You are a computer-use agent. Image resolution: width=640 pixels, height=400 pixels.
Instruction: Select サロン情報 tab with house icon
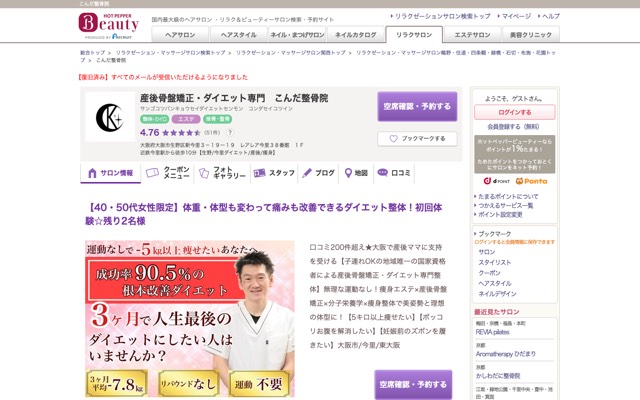(111, 173)
